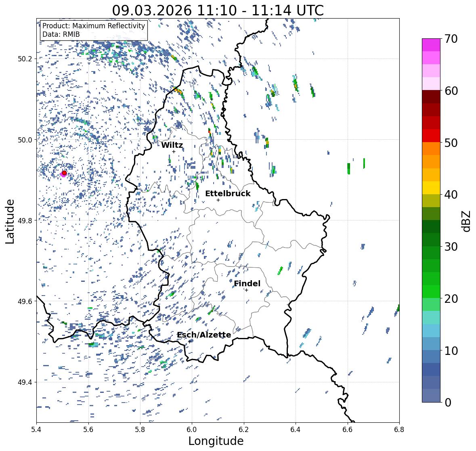This screenshot has width=476, height=451.
Task: Click the 49.4 latitude tick label
Action: pyautogui.click(x=25, y=382)
